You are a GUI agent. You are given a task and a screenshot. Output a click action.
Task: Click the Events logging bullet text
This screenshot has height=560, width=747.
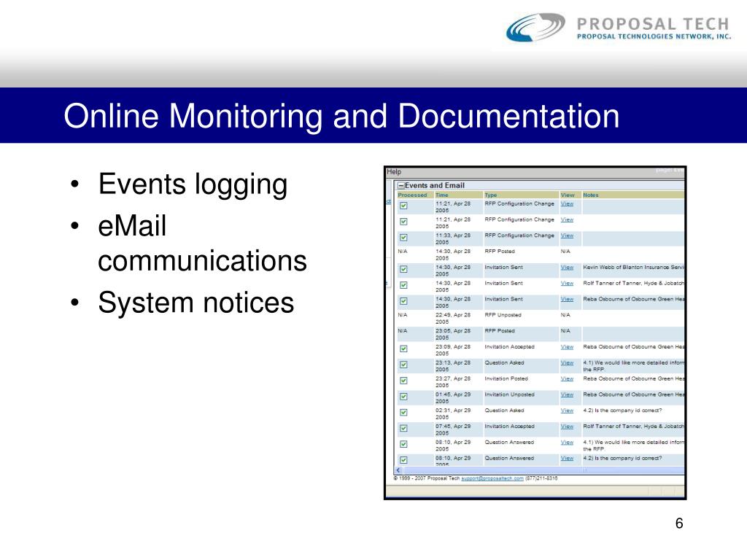coord(193,184)
